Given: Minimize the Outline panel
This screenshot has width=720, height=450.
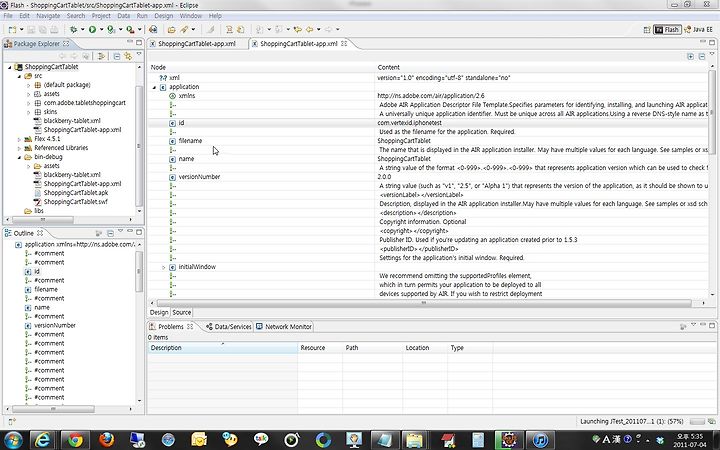Looking at the screenshot, I should 130,232.
